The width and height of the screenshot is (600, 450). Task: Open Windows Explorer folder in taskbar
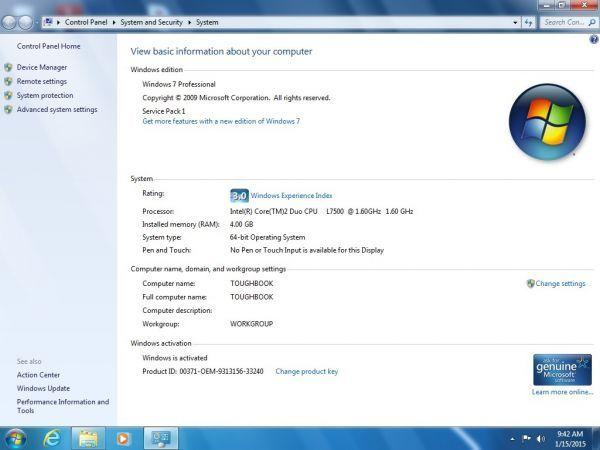[88, 438]
